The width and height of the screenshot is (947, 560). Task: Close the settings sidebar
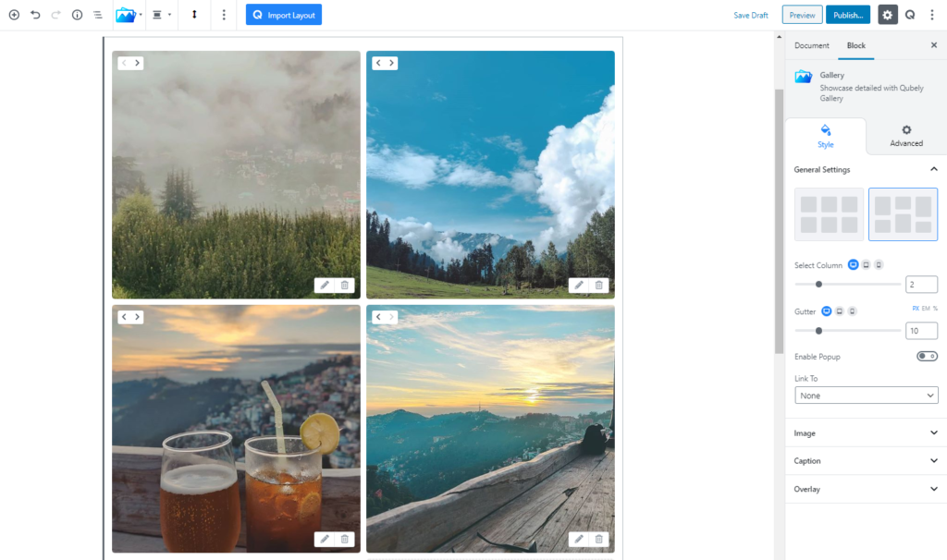[x=934, y=45]
